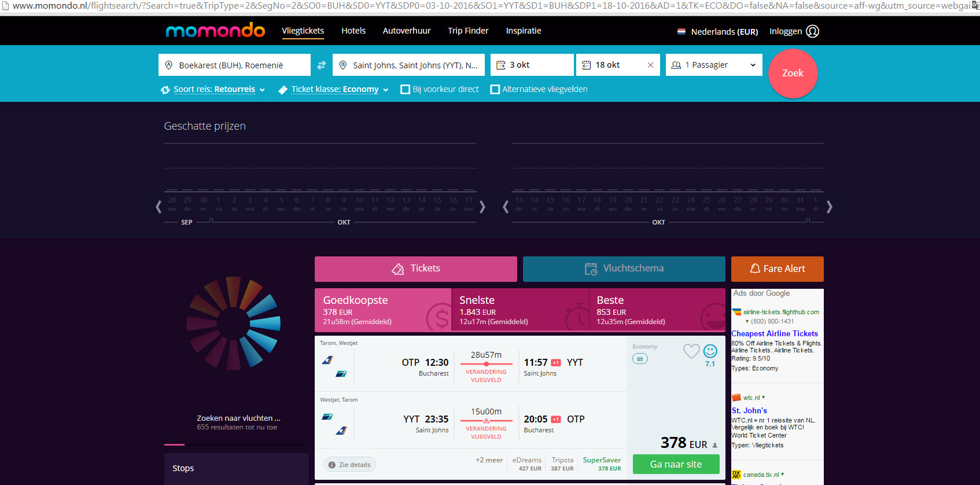Image resolution: width=980 pixels, height=485 pixels.
Task: Open Zie details for the flight
Action: [349, 465]
